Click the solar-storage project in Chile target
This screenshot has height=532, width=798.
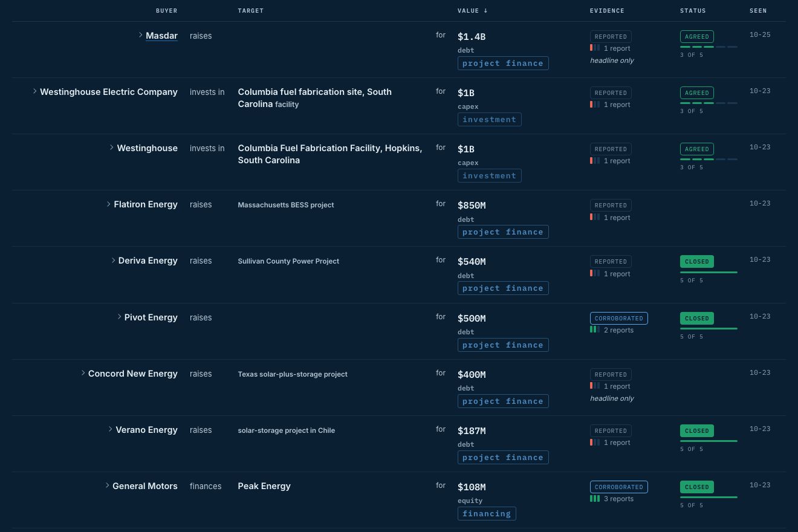(287, 430)
